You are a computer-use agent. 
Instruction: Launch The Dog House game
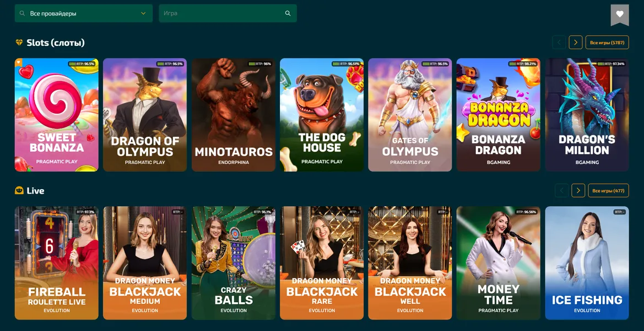tap(322, 115)
